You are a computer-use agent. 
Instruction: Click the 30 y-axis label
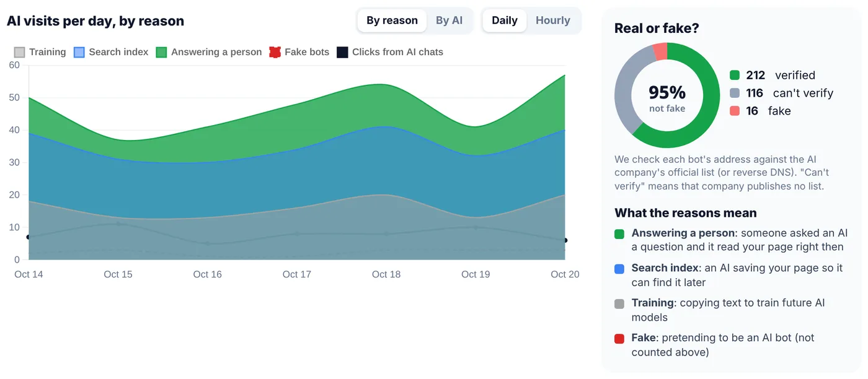coord(14,162)
